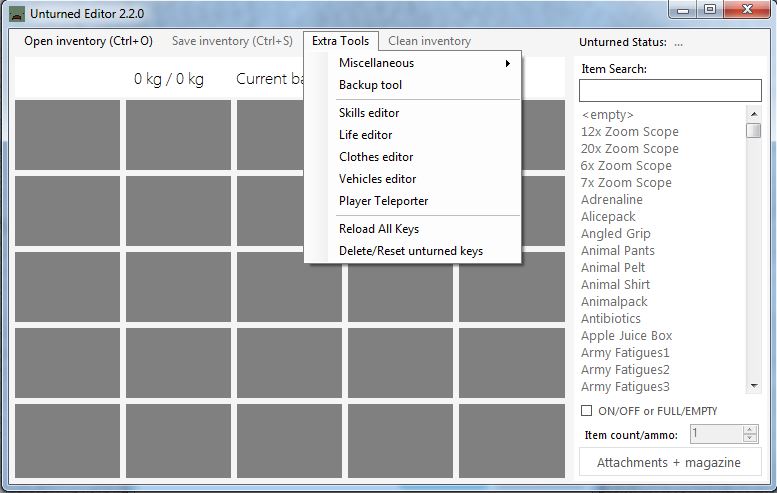Click the Unturned Editor title bar app icon
Image resolution: width=777 pixels, height=493 pixels.
pyautogui.click(x=17, y=14)
